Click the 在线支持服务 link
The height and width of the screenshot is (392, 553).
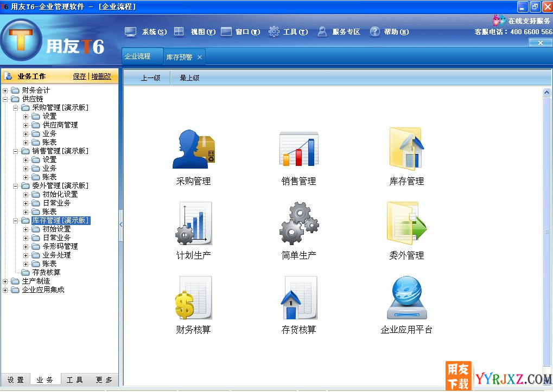click(x=529, y=21)
